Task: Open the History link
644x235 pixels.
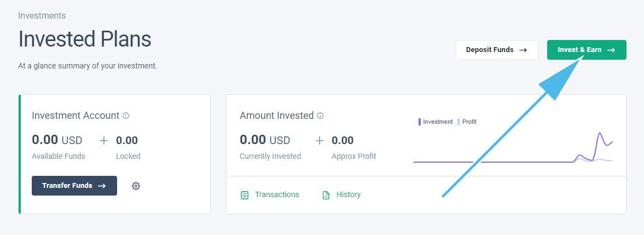Action: click(349, 194)
